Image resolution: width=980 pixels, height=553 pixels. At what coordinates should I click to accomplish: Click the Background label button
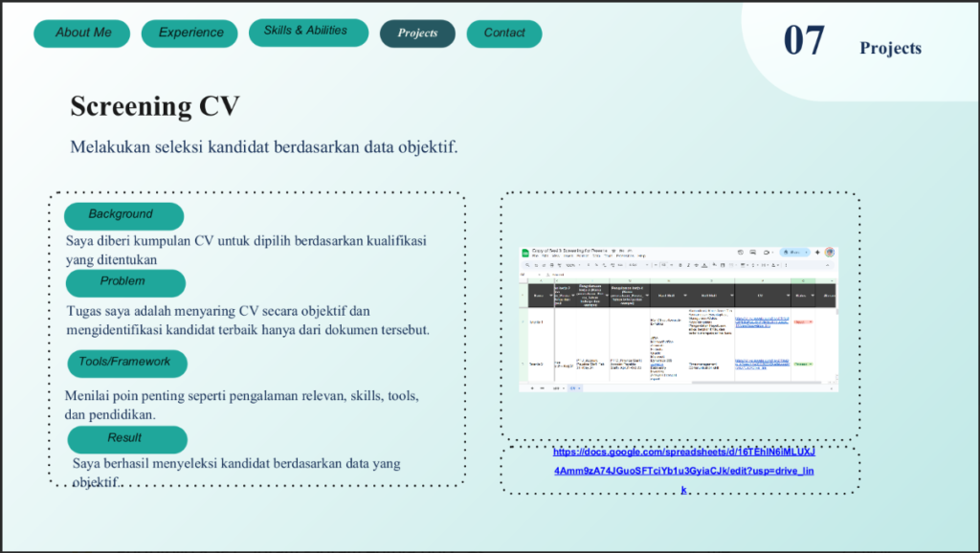pos(122,215)
